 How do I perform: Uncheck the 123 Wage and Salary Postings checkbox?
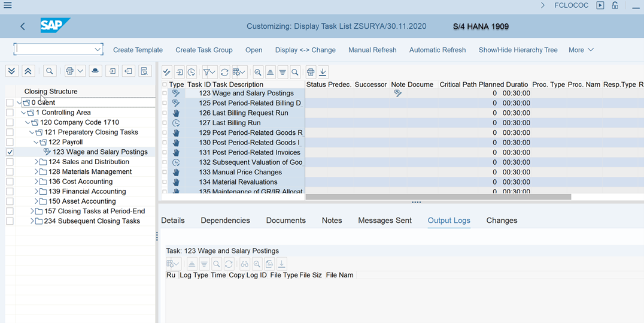point(10,152)
